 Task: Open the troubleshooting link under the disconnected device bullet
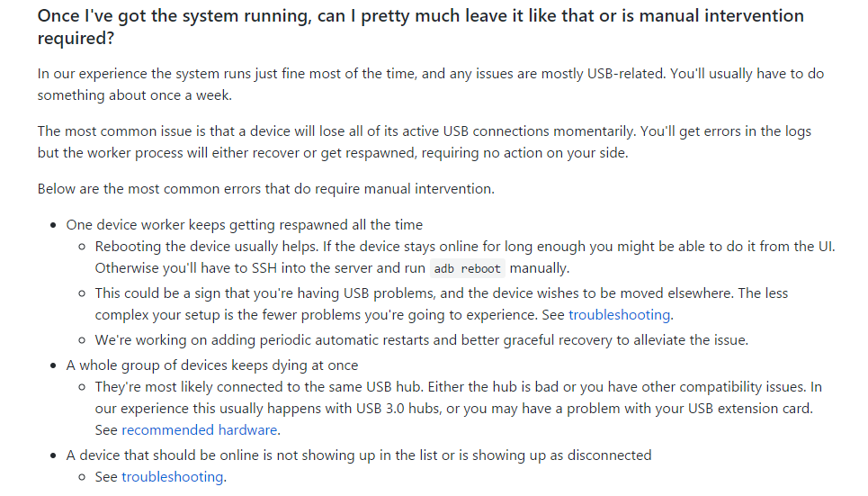pos(172,476)
